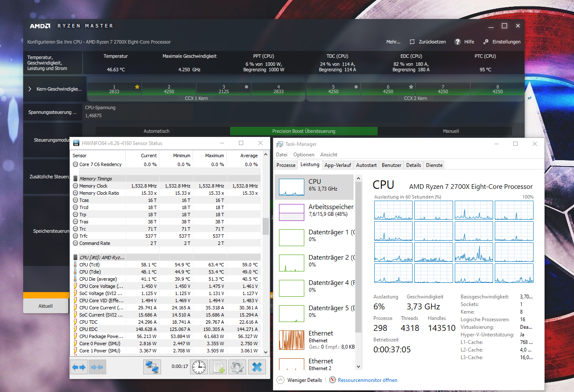Select Datenträger 4 in the sidebar
Viewport: 574px width, 392px height.
[315, 288]
